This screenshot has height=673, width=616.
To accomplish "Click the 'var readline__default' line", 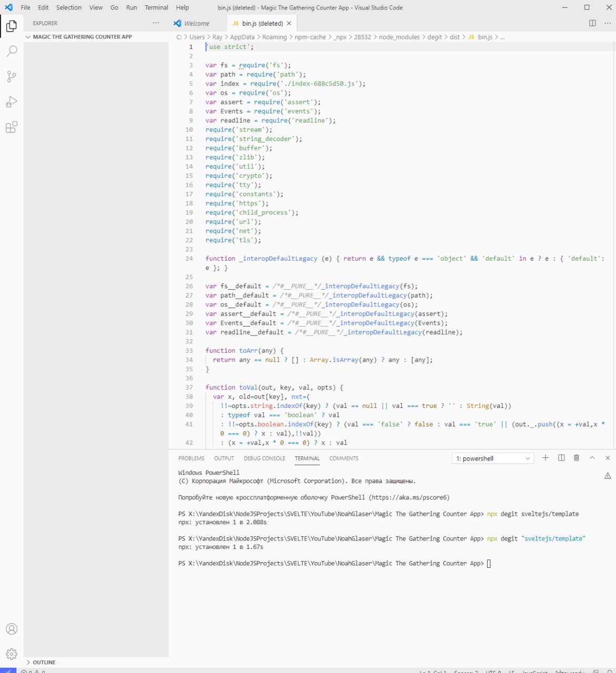I will click(334, 332).
